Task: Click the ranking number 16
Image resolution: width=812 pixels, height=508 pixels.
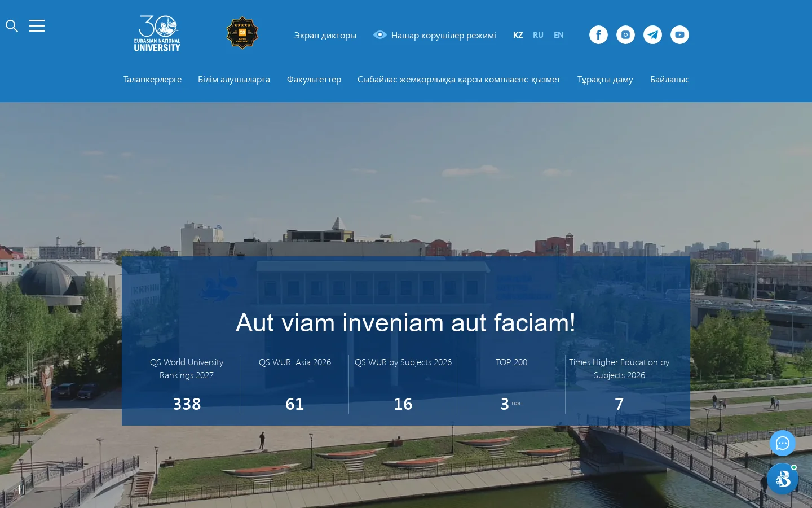Action: [403, 404]
